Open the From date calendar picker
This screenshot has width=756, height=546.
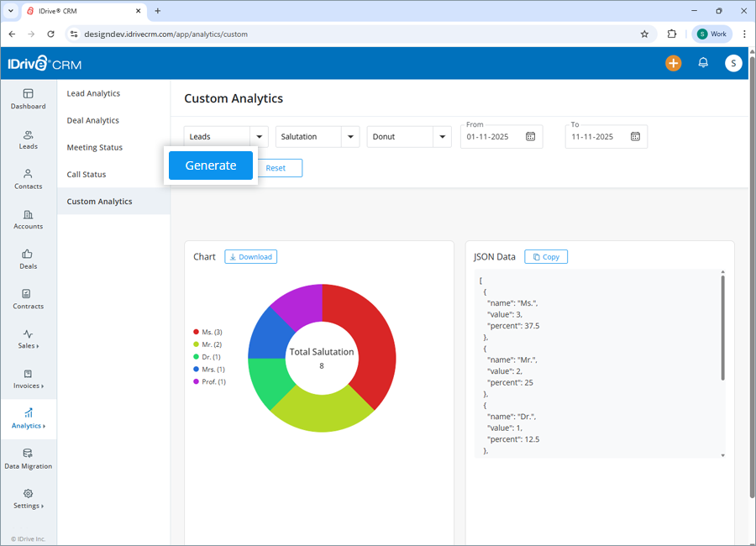click(532, 136)
